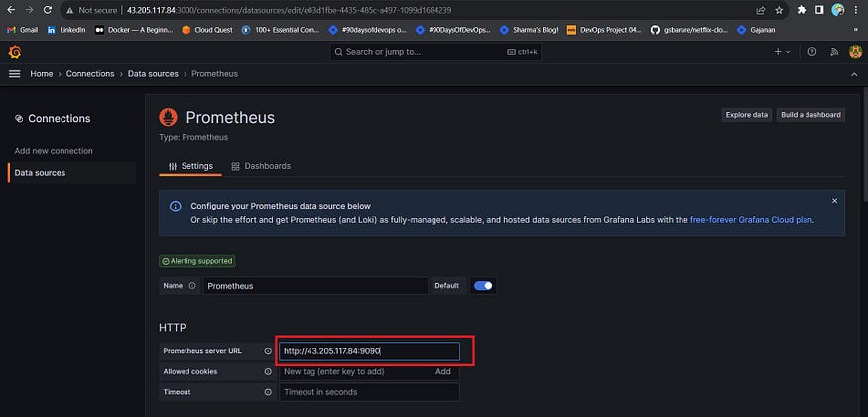Open the Grafana help question icon
This screenshot has height=417, width=868.
point(812,52)
